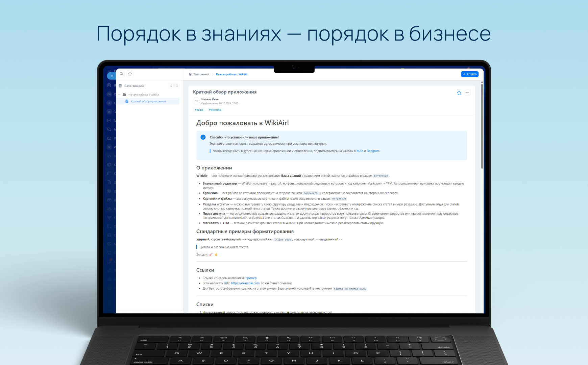The height and width of the screenshot is (365, 588).
Task: Filter by the #welcome tag
Action: tap(215, 110)
